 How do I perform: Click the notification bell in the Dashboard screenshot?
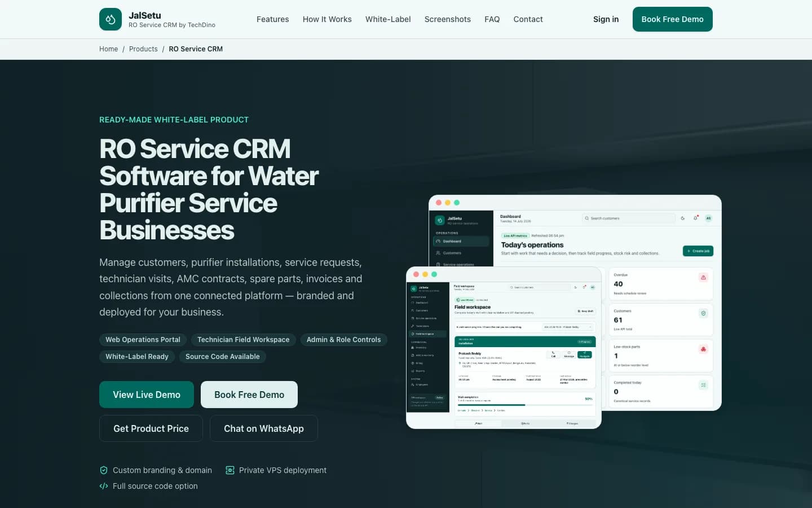pos(695,218)
